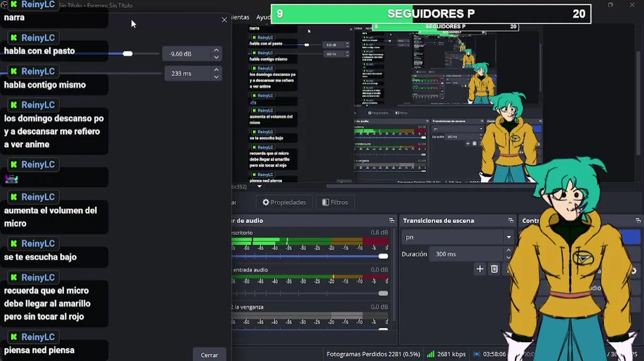Open the Propiedades button with gear icon
This screenshot has height=361, width=644.
tap(284, 202)
